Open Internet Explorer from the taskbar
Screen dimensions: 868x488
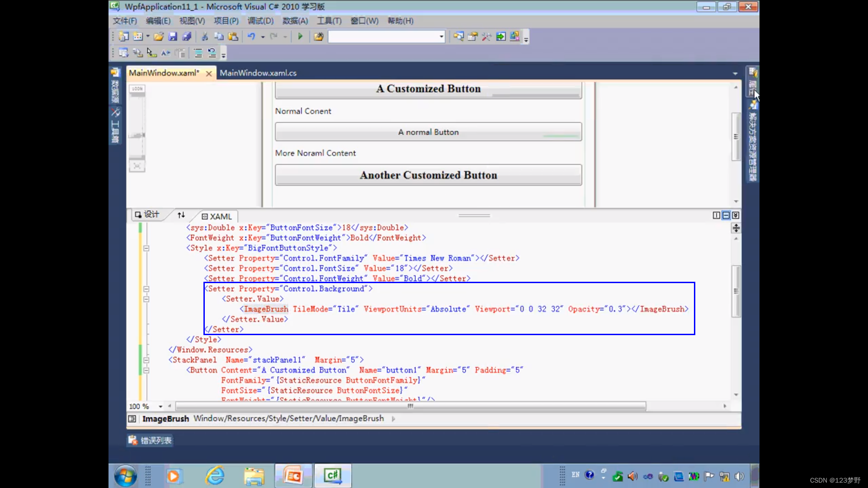point(215,476)
